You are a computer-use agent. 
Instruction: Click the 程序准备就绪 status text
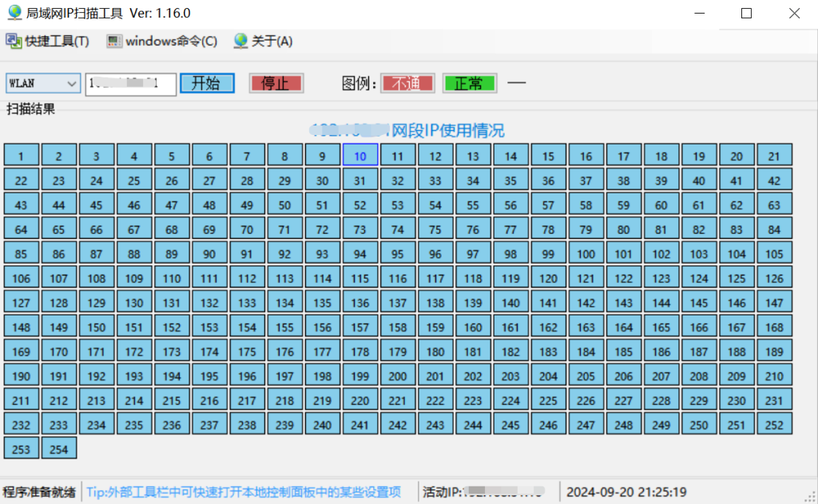[x=39, y=492]
